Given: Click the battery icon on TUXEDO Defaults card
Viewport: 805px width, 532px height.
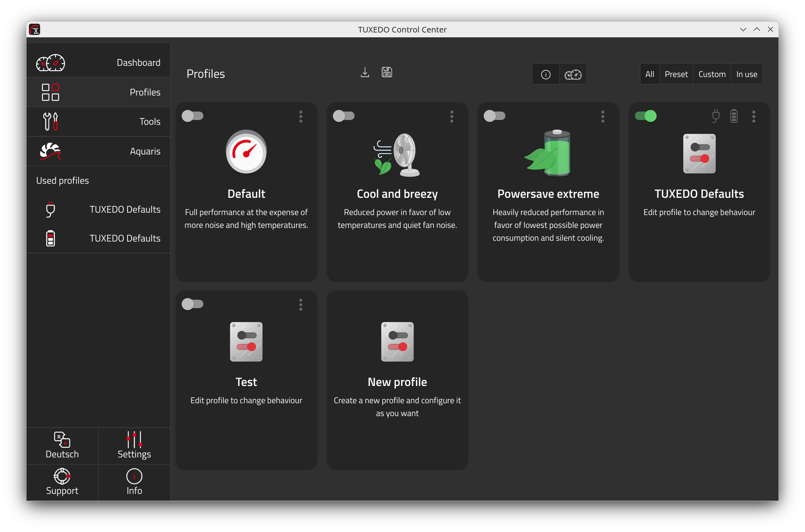Looking at the screenshot, I should tap(734, 116).
